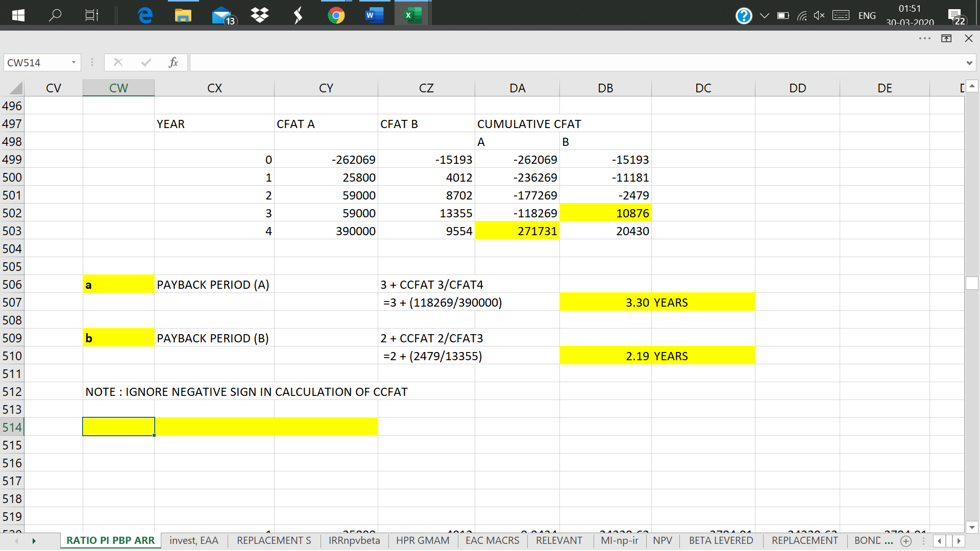The width and height of the screenshot is (980, 551).
Task: Expand the formula bar with the chevron
Action: click(x=969, y=63)
